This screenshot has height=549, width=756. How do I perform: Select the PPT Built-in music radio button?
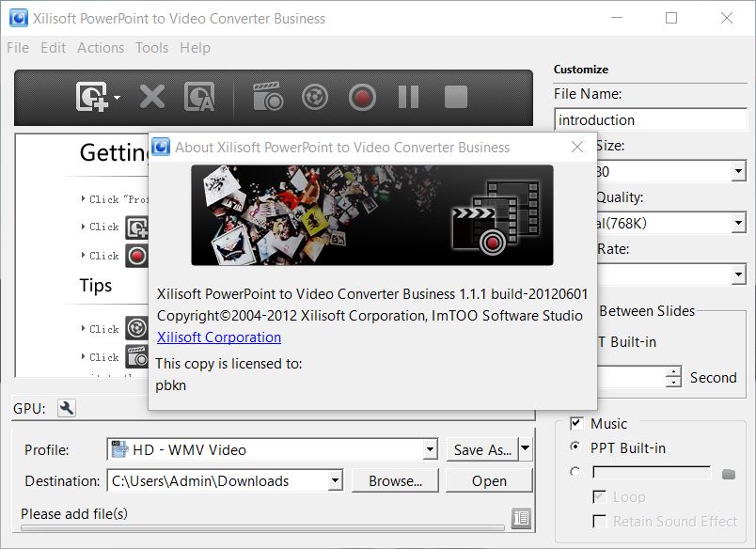575,448
